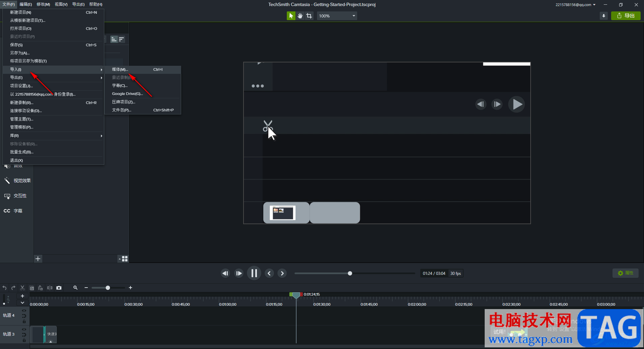Step forward one frame in playback bar
The width and height of the screenshot is (644, 349).
239,273
